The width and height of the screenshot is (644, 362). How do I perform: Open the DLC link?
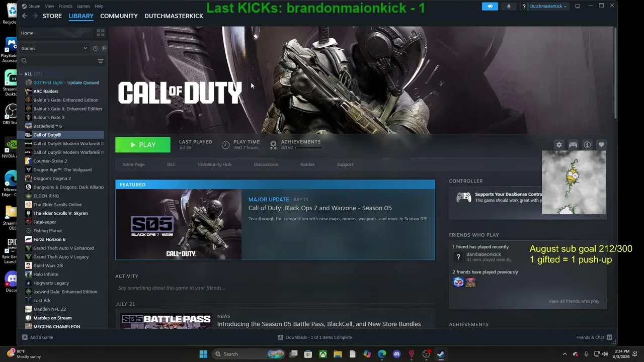pos(171,164)
